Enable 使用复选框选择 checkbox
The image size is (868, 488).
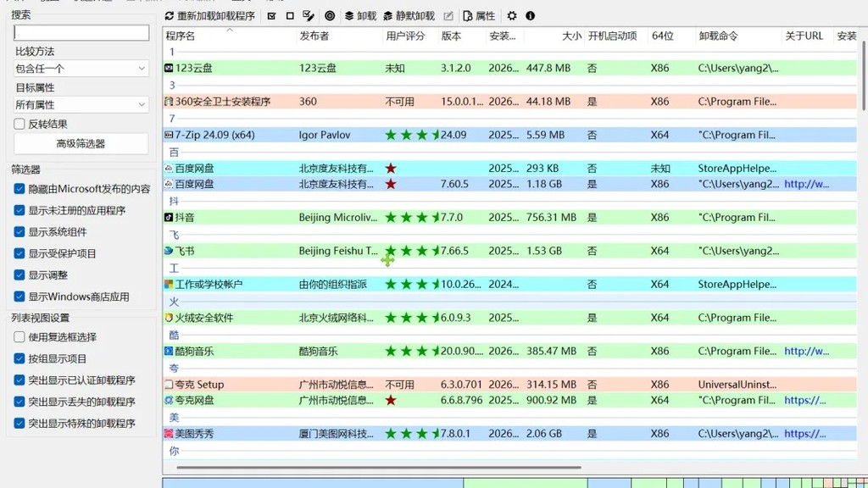pyautogui.click(x=19, y=337)
